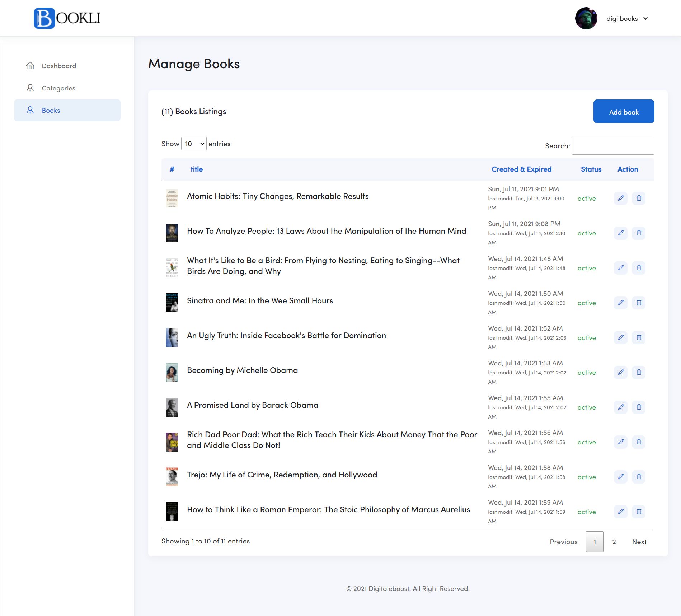This screenshot has height=616, width=681.
Task: Delete How to Think Like a Roman Emperor
Action: point(639,512)
